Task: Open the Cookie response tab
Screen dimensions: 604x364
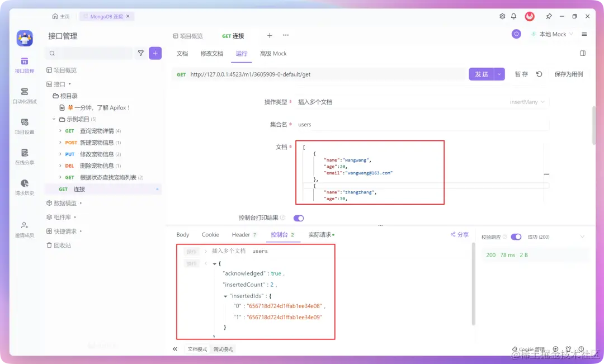Action: [x=210, y=235]
